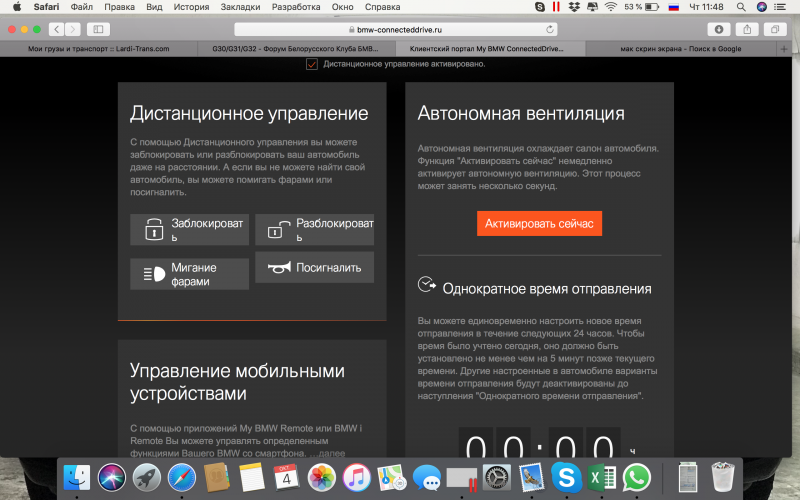Click the bmw-connecteddrive.ru address field

pos(395,30)
